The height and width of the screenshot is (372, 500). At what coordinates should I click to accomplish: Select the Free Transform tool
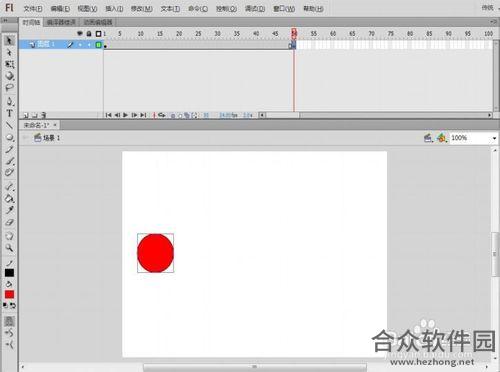9,64
